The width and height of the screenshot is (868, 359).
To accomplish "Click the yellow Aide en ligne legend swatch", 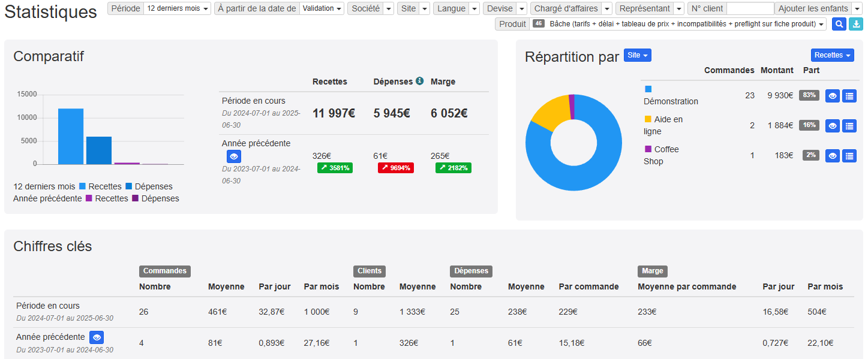I will (648, 119).
